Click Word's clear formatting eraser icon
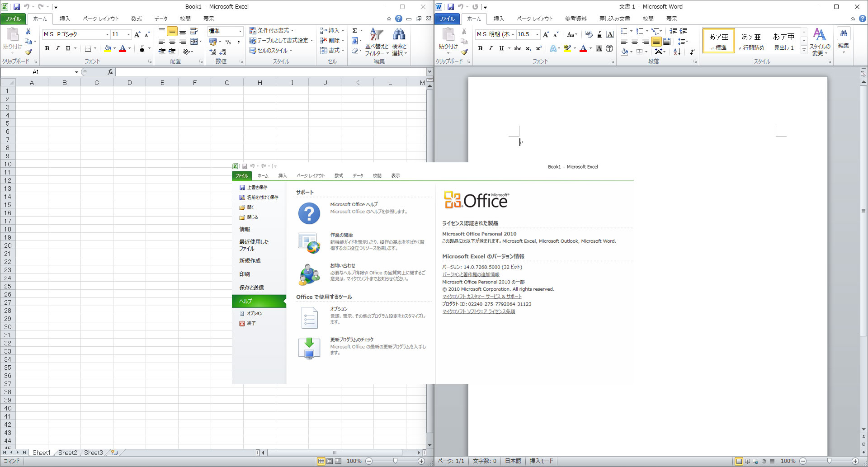 click(x=589, y=34)
